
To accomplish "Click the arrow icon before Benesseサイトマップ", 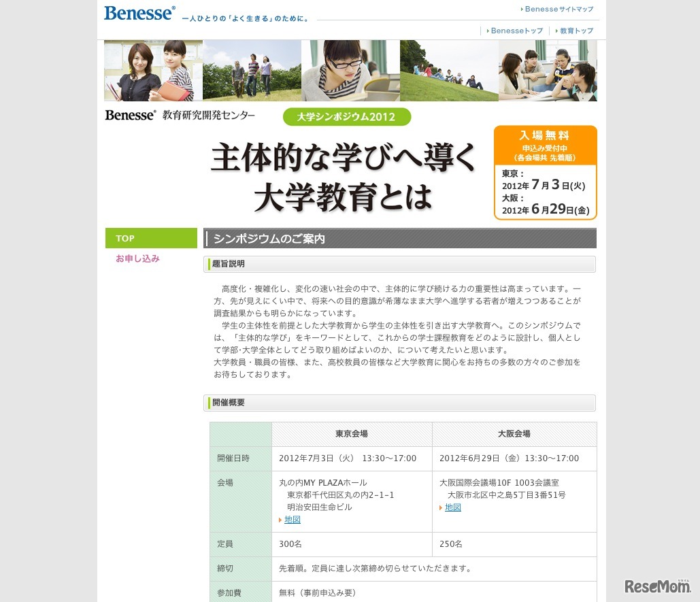I will tap(521, 10).
